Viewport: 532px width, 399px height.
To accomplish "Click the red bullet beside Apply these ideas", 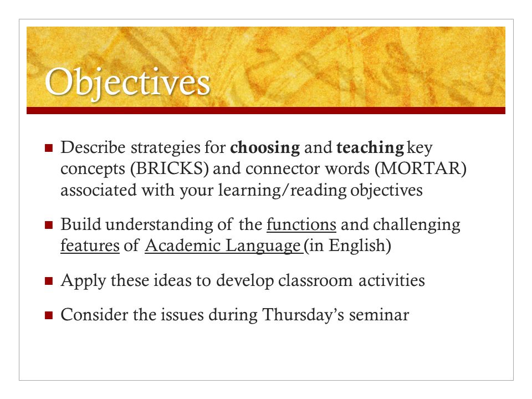I will point(49,281).
